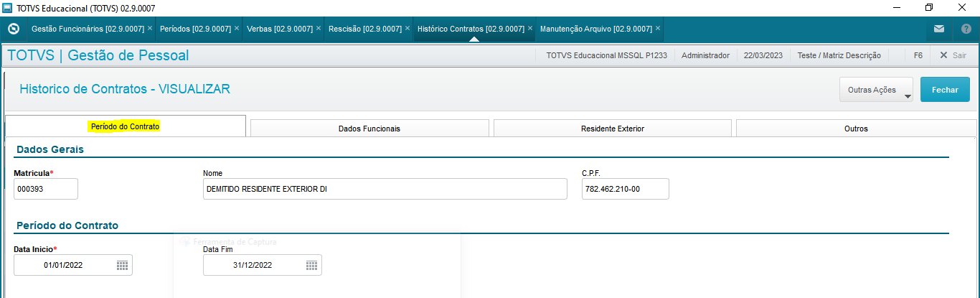Close the Verbas tab
Image resolution: width=980 pixels, height=298 pixels.
point(319,29)
